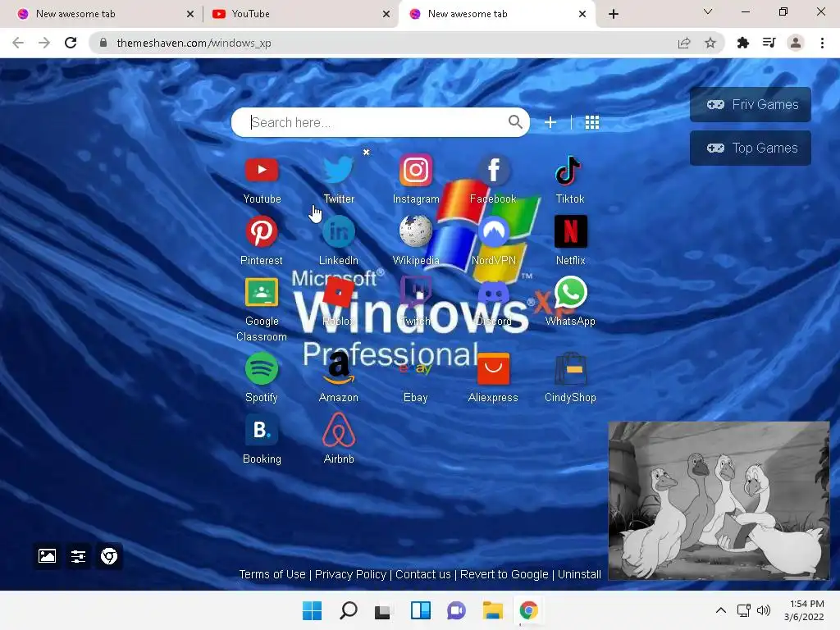
Task: Expand the tab search dropdown arrow
Action: pyautogui.click(x=708, y=11)
